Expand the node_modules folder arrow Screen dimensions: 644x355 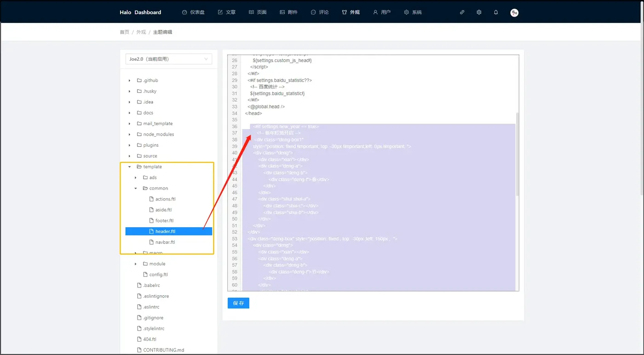click(x=130, y=134)
